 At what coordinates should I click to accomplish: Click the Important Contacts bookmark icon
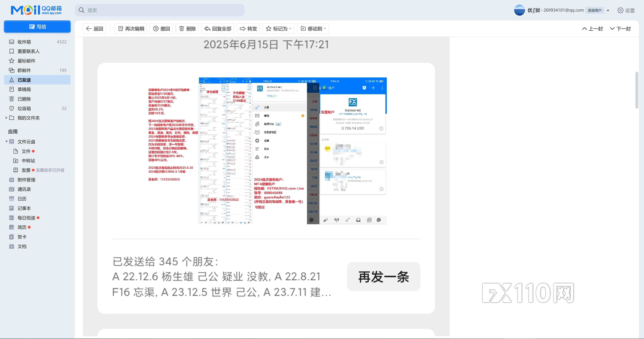pos(12,51)
